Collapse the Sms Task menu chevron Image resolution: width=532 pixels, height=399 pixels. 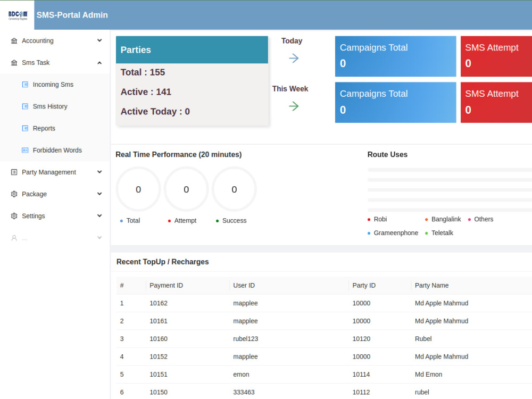click(99, 63)
